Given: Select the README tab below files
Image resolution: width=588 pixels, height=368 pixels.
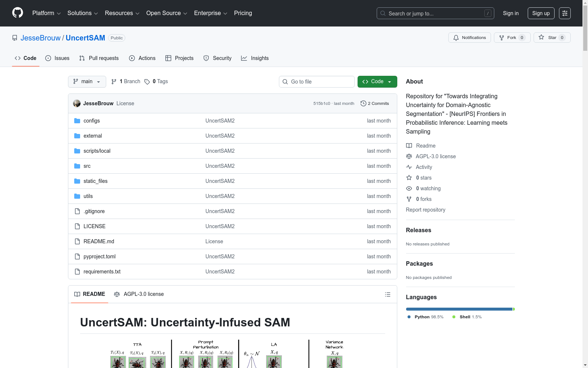Looking at the screenshot, I should (90, 294).
